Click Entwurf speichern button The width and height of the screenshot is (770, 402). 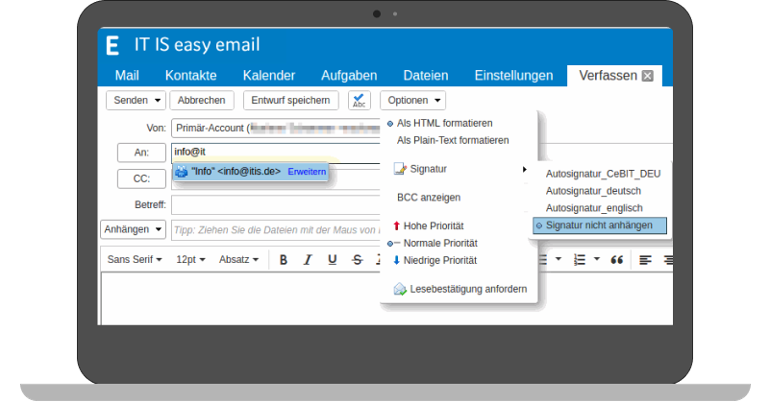[x=291, y=100]
